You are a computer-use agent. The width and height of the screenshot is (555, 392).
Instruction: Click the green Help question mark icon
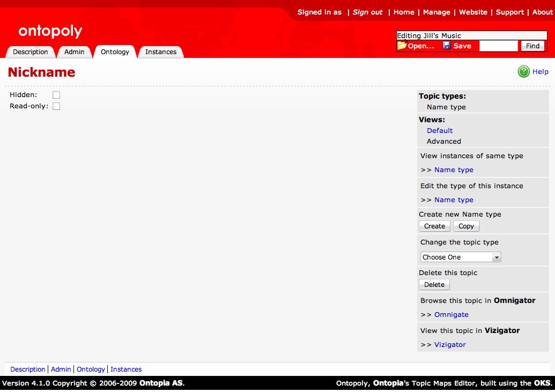(x=523, y=72)
